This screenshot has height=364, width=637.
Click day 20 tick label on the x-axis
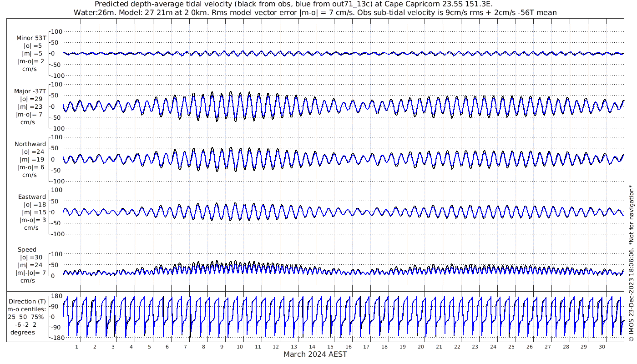point(420,347)
